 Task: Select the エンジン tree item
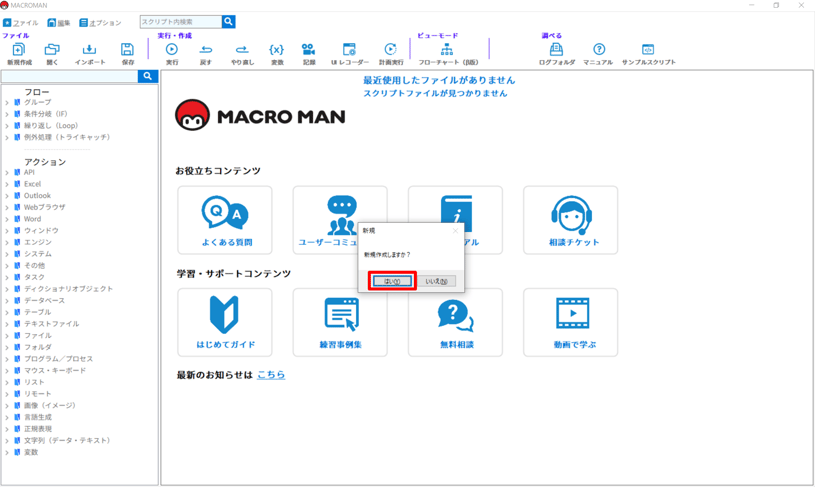point(38,242)
